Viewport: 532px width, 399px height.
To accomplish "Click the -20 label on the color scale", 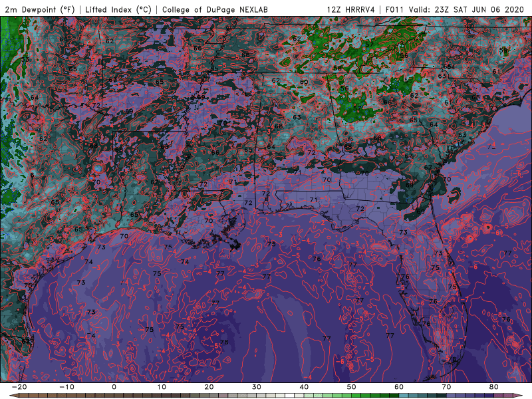I will (19, 387).
